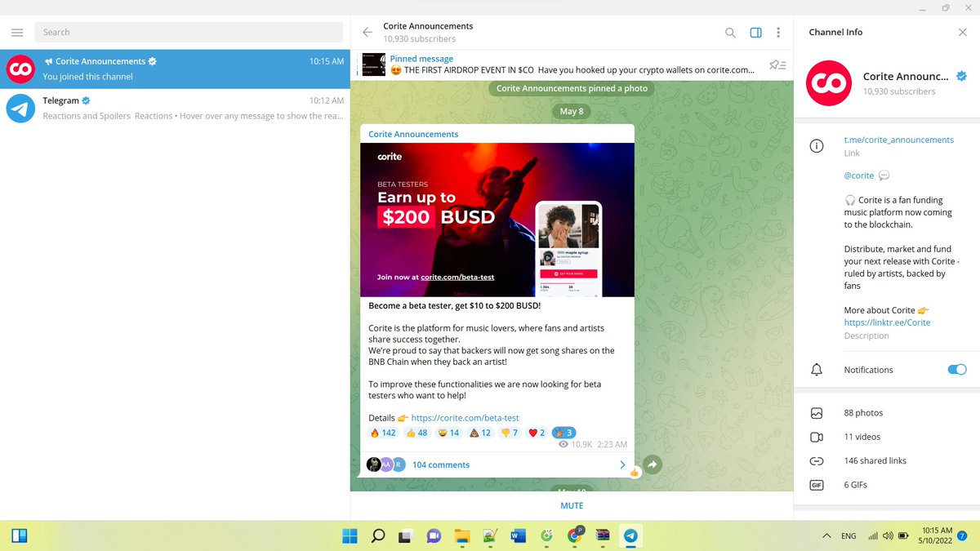The height and width of the screenshot is (551, 980).
Task: Open the Widgets icon on the taskbar
Action: 20,536
